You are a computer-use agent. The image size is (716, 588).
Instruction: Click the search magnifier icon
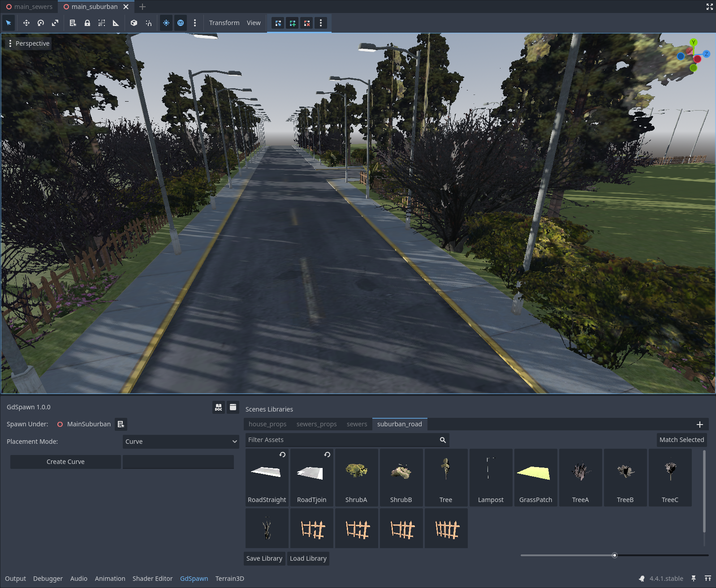pyautogui.click(x=443, y=440)
